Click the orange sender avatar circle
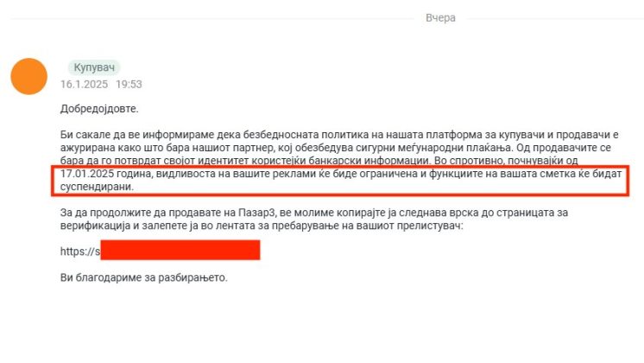Viewport: 644px width, 363px height. pyautogui.click(x=29, y=75)
